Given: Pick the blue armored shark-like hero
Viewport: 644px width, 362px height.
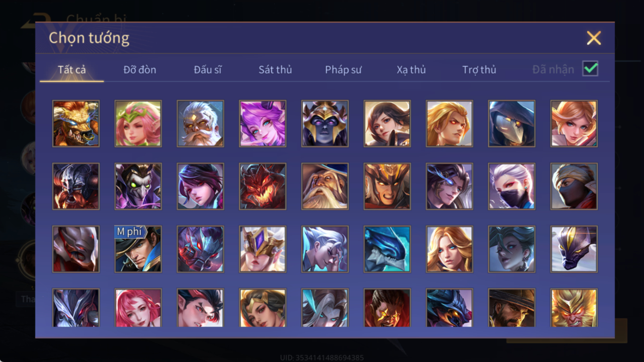Looking at the screenshot, I should pos(387,249).
